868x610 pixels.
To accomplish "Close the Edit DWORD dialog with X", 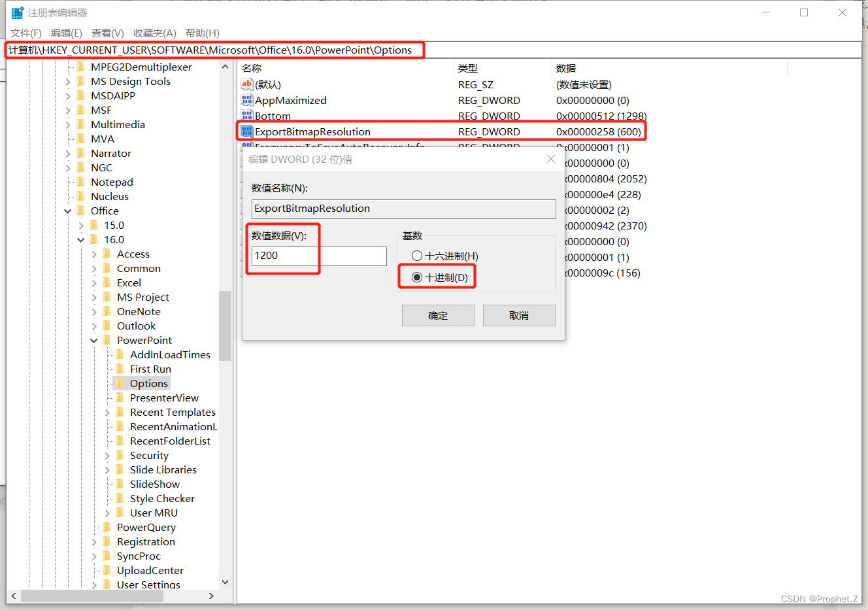I will (551, 159).
